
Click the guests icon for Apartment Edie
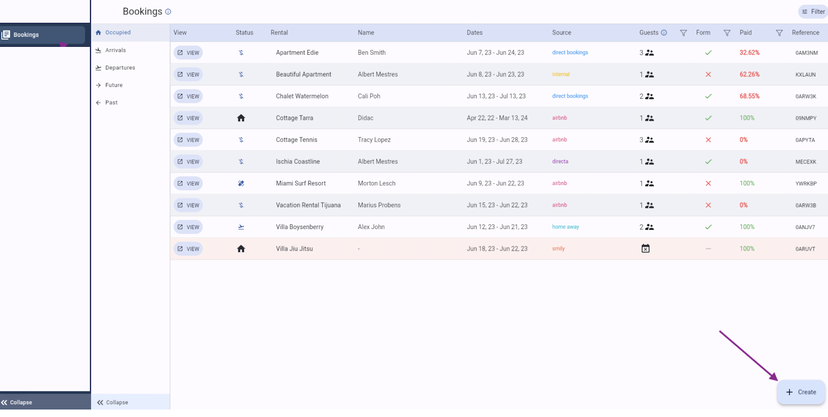[x=649, y=52]
